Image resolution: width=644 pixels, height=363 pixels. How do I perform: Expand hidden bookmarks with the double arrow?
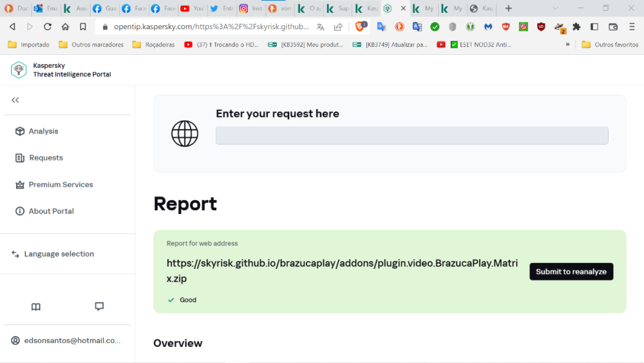click(x=567, y=44)
